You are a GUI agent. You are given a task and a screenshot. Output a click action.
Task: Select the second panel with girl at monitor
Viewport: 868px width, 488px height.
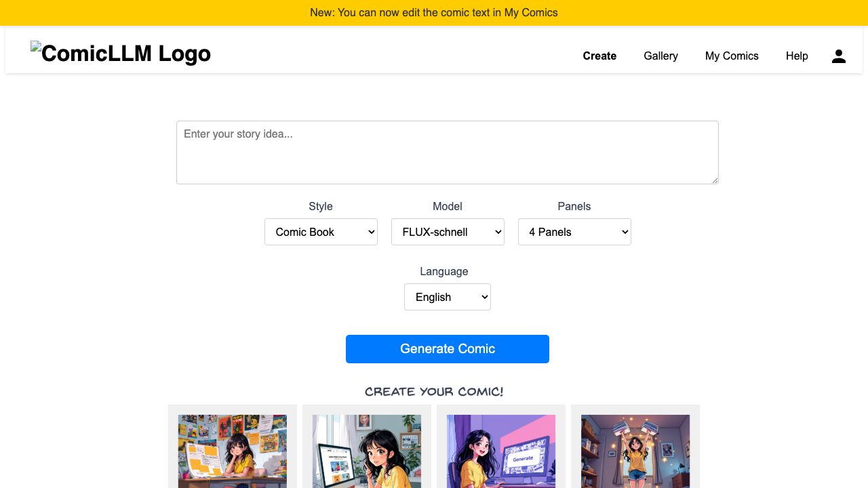click(367, 451)
